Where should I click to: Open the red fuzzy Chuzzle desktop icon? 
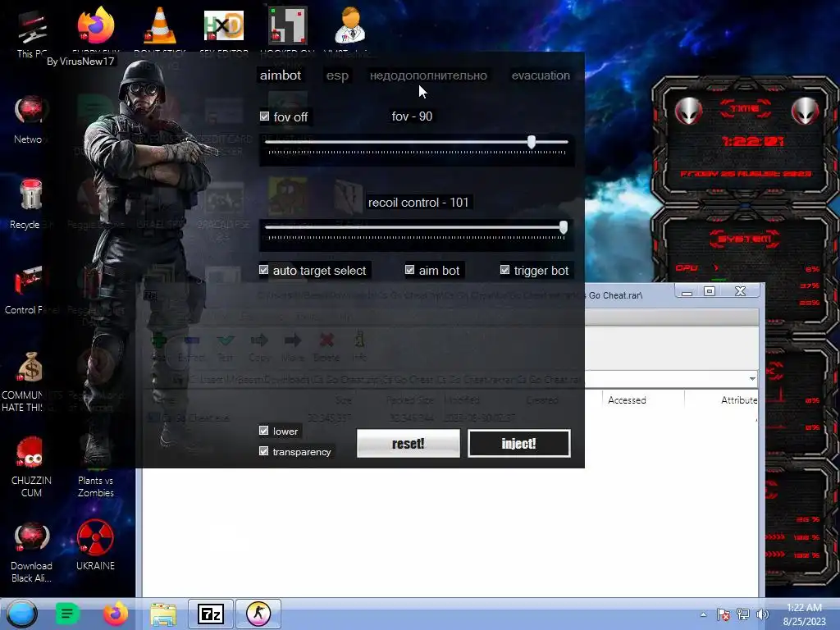(30, 453)
